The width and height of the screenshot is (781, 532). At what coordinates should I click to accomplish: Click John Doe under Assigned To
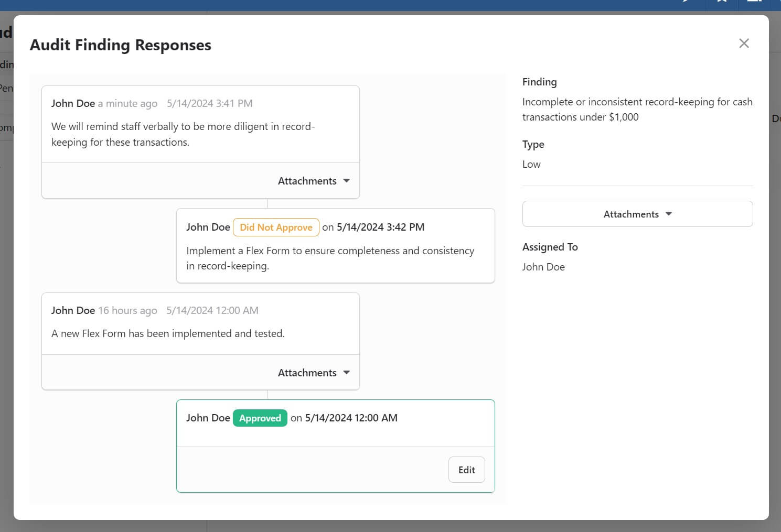pyautogui.click(x=543, y=267)
